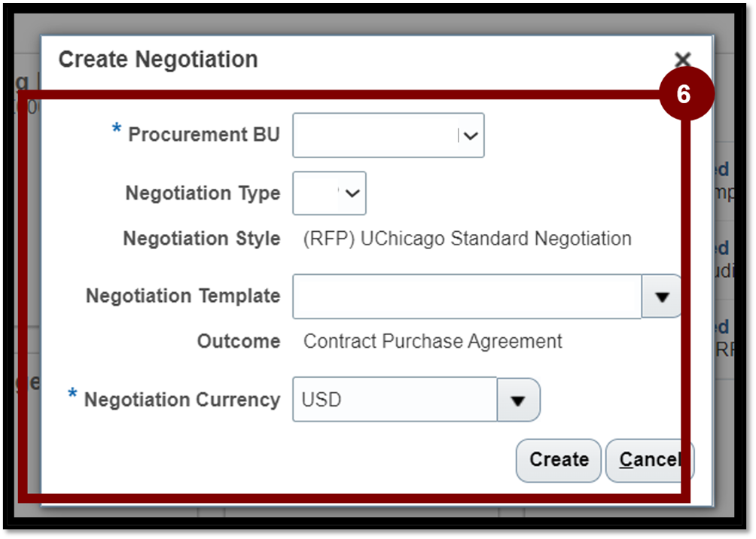Click the Contract Purchase Agreement outcome text
Screen dimensions: 756x539
pos(432,342)
